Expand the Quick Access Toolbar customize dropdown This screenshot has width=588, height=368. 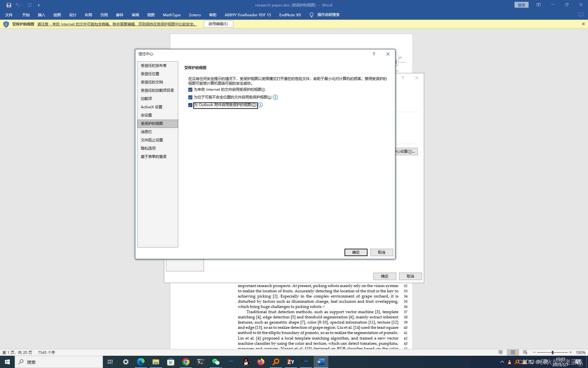(39, 5)
